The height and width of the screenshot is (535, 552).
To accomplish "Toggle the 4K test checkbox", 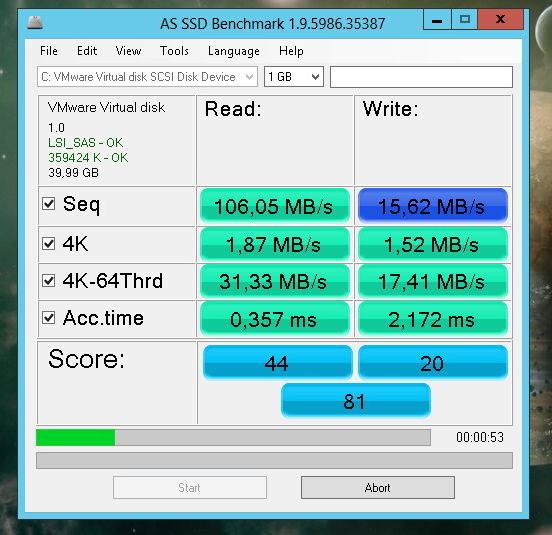I will (49, 243).
